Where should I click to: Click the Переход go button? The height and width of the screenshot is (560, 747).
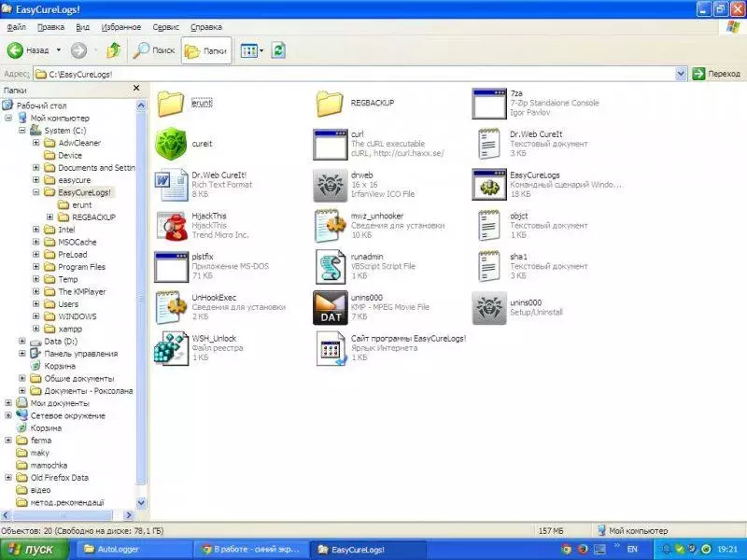point(716,74)
